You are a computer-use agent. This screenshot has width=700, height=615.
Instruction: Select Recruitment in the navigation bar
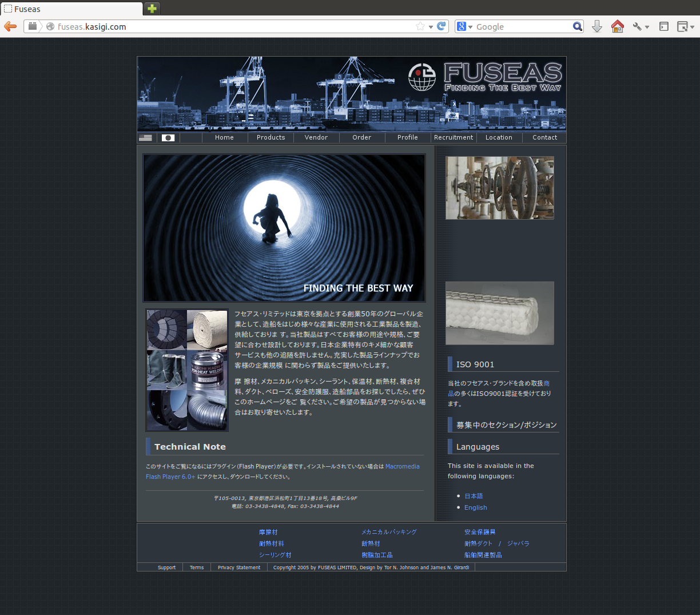[453, 137]
